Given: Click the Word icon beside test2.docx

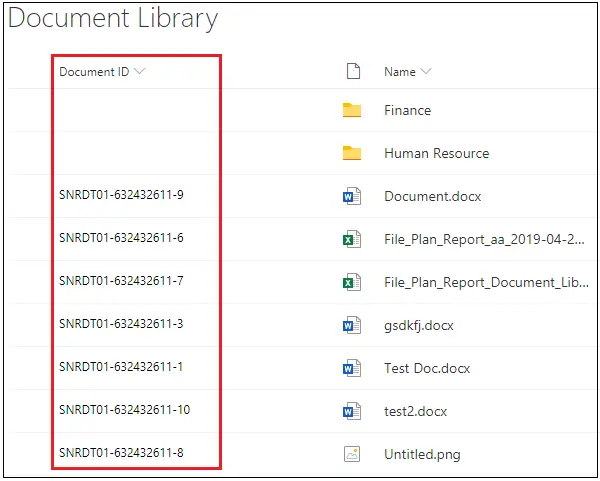Looking at the screenshot, I should 351,411.
